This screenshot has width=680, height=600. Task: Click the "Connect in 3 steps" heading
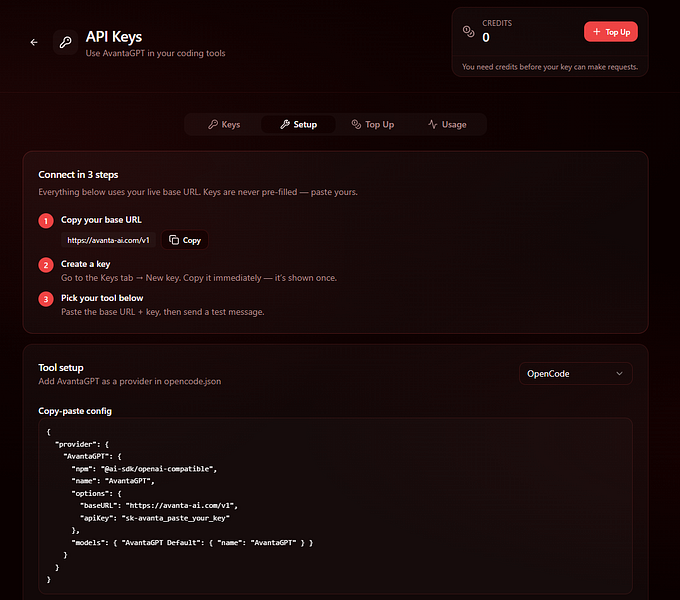click(x=78, y=175)
